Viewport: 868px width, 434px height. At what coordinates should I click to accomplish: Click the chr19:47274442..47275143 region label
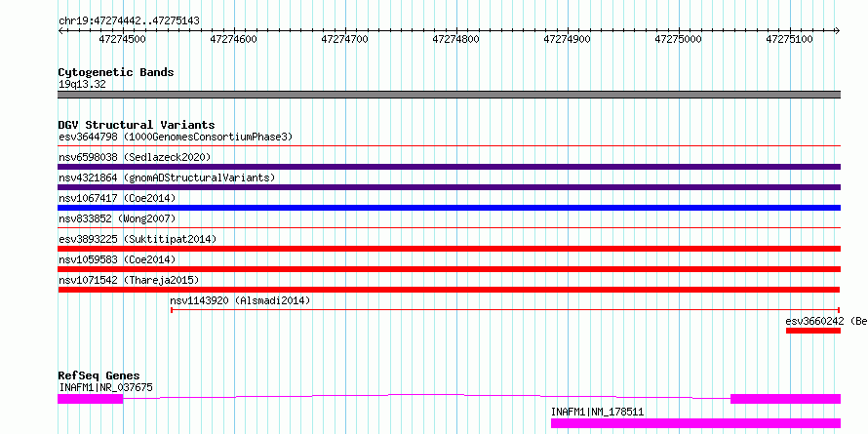129,21
